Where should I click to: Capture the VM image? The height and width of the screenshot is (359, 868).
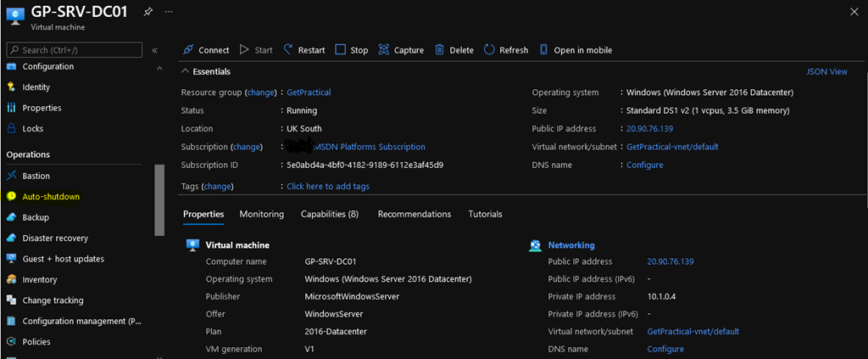pos(401,50)
